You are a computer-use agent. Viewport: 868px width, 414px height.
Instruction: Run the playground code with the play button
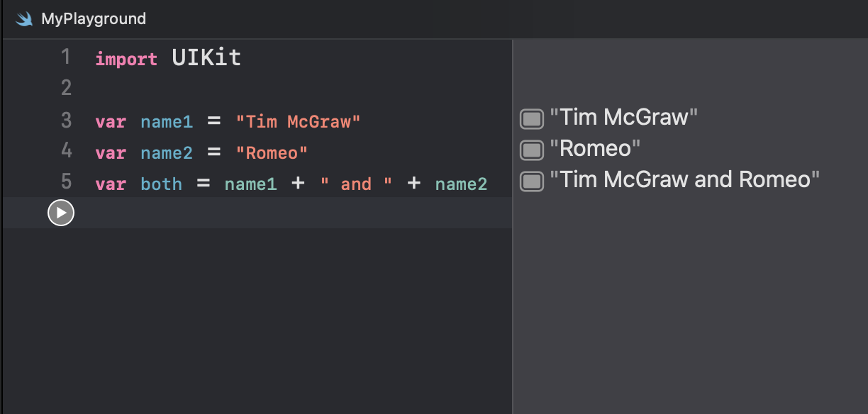tap(61, 213)
